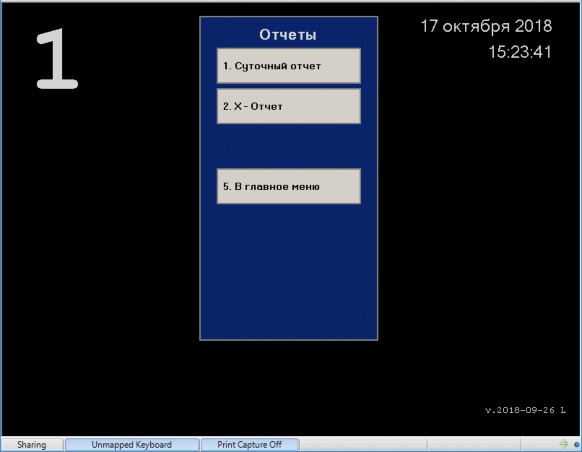
Task: Toggle Print Capture Off button
Action: pyautogui.click(x=249, y=445)
